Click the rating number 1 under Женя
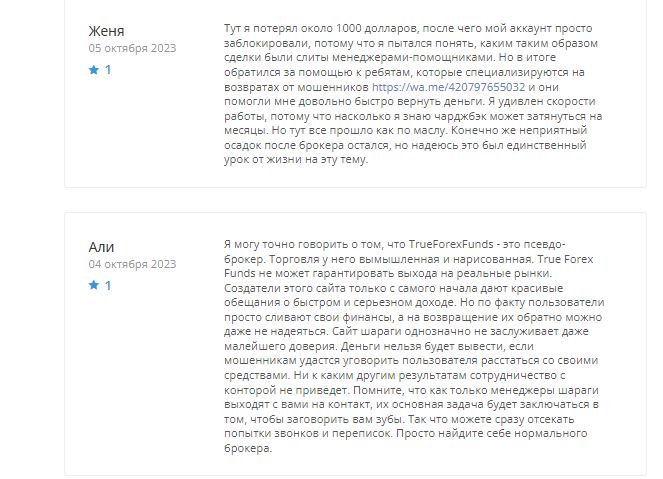 [108, 70]
